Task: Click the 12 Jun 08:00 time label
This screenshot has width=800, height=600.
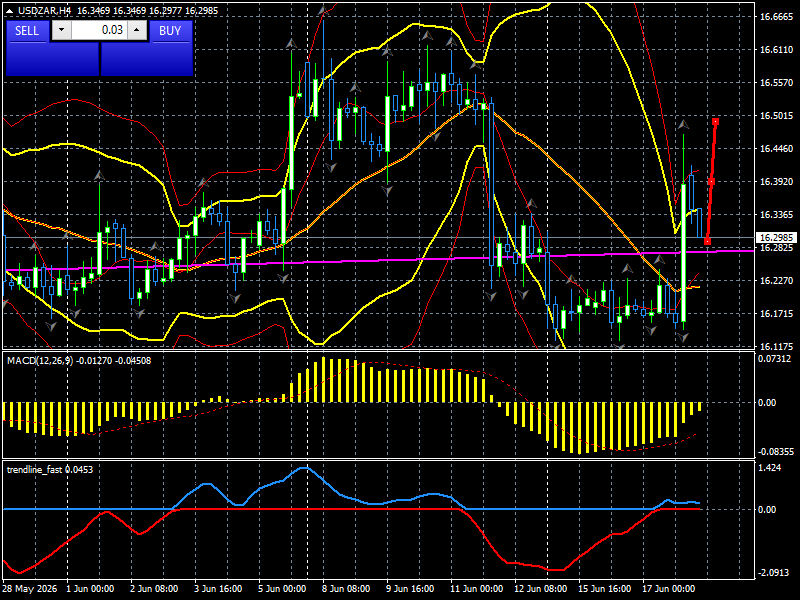Action: 540,589
